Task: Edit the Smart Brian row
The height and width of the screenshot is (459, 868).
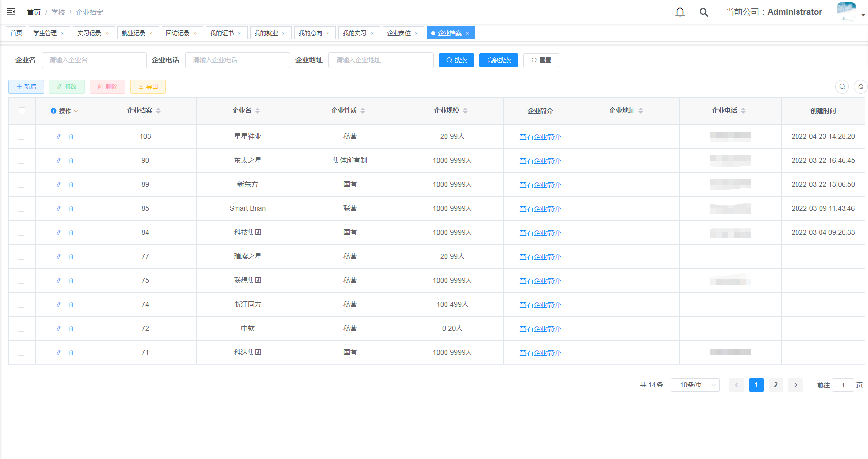Action: (x=59, y=209)
